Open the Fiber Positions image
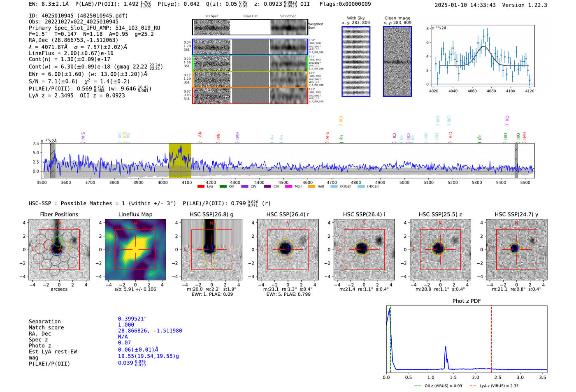Image resolution: width=576 pixels, height=392 pixels. (x=59, y=250)
